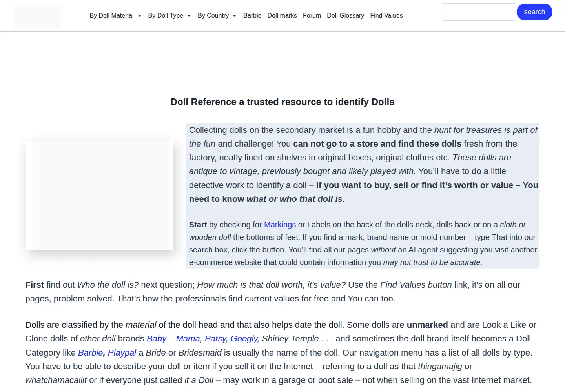Go to the Barbie nav page

tap(252, 16)
